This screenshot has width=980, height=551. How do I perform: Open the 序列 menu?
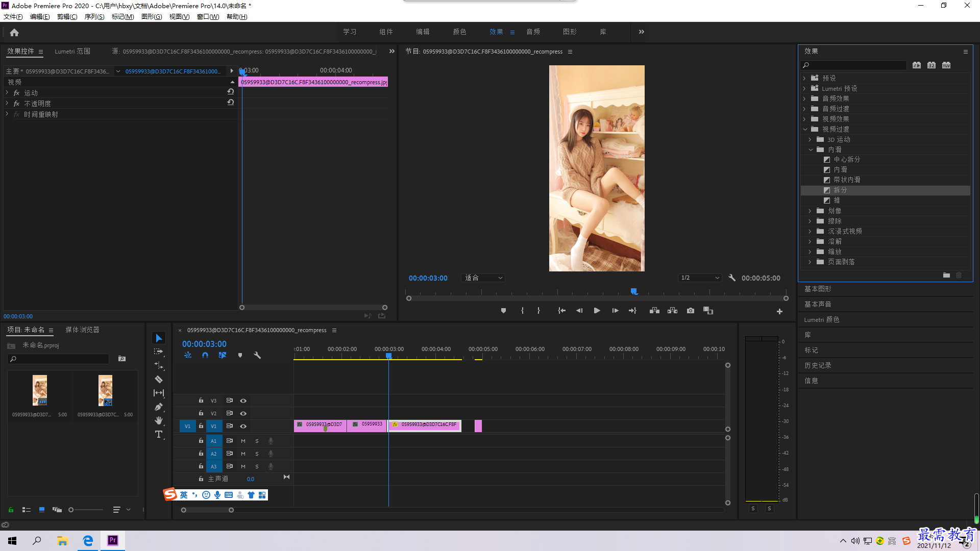94,17
